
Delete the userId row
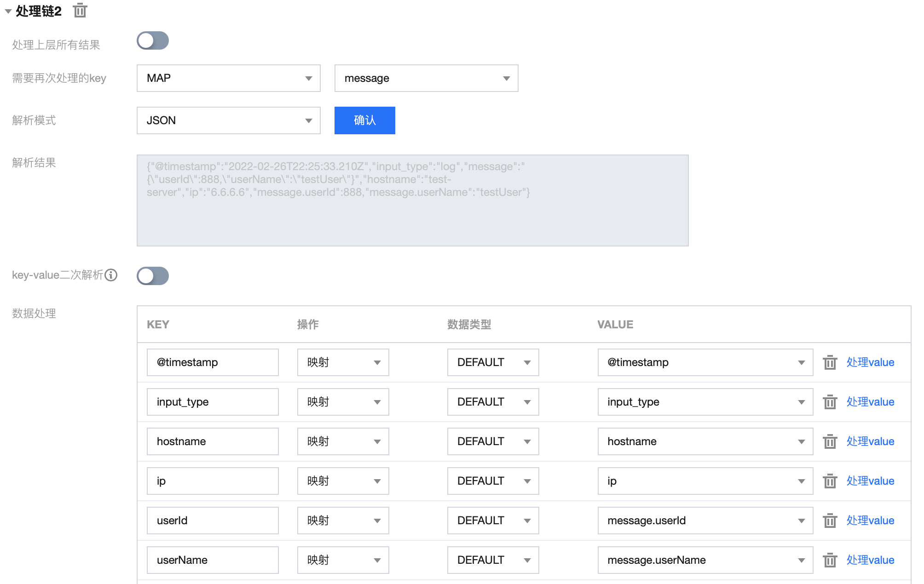[830, 521]
